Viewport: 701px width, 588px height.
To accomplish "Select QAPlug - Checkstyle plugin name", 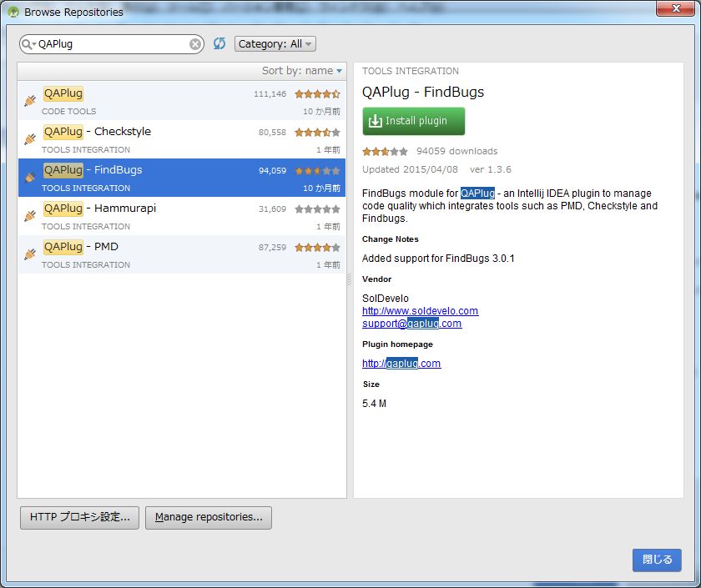I will click(x=97, y=132).
